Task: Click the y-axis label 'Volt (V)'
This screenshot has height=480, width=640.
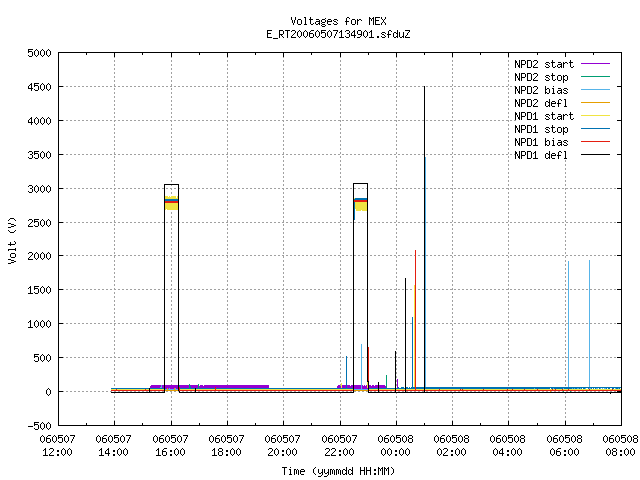Action: coord(12,241)
